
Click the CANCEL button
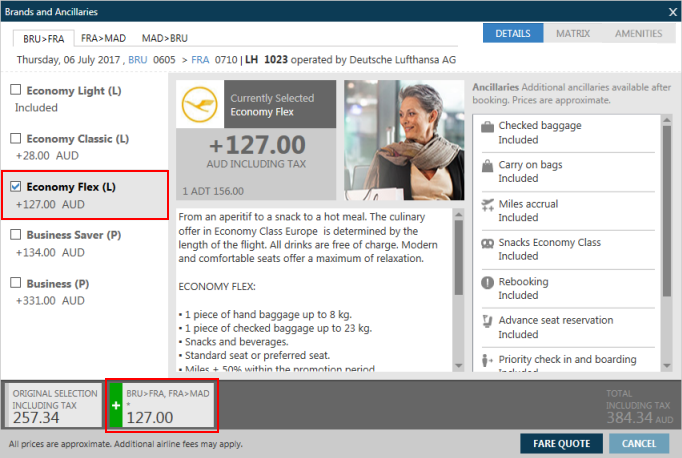pyautogui.click(x=639, y=443)
